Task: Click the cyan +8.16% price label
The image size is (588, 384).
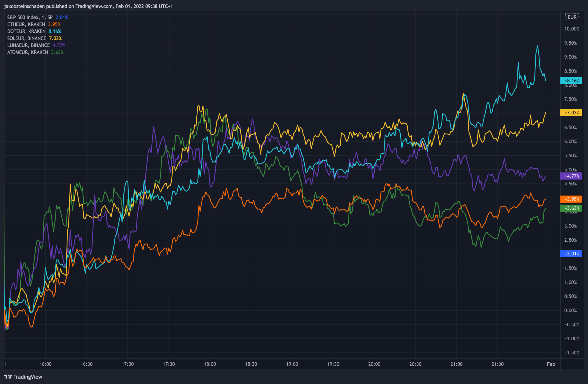Action: click(x=571, y=81)
